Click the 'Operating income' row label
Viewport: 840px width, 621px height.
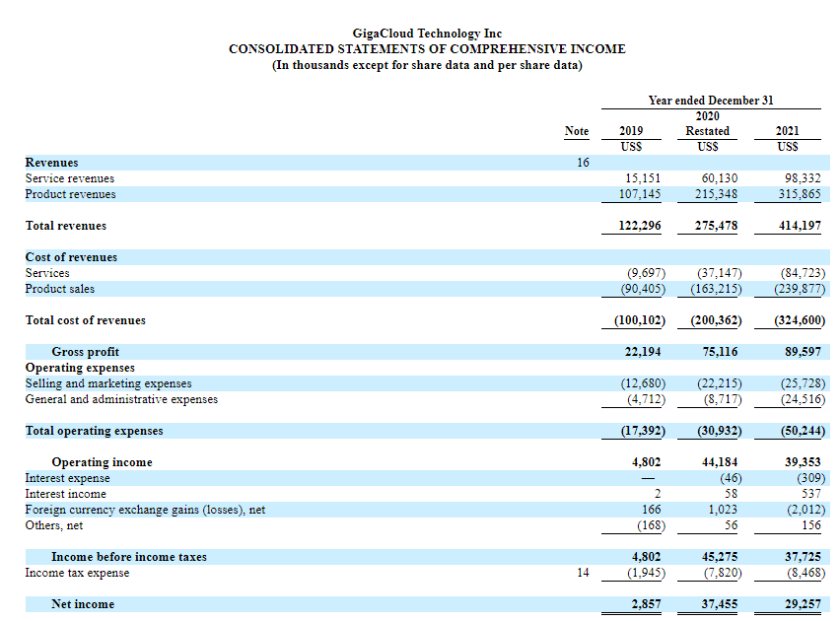click(102, 462)
